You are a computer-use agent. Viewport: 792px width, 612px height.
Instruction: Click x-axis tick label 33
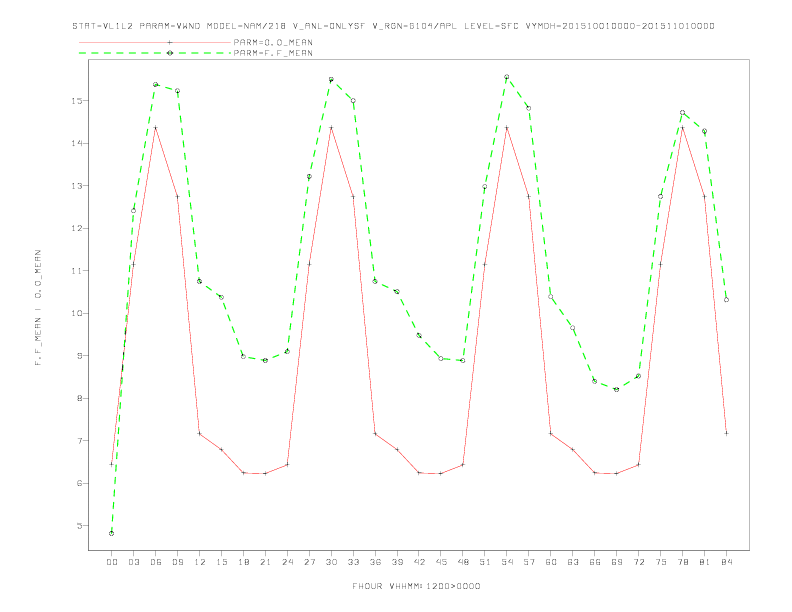pos(353,562)
